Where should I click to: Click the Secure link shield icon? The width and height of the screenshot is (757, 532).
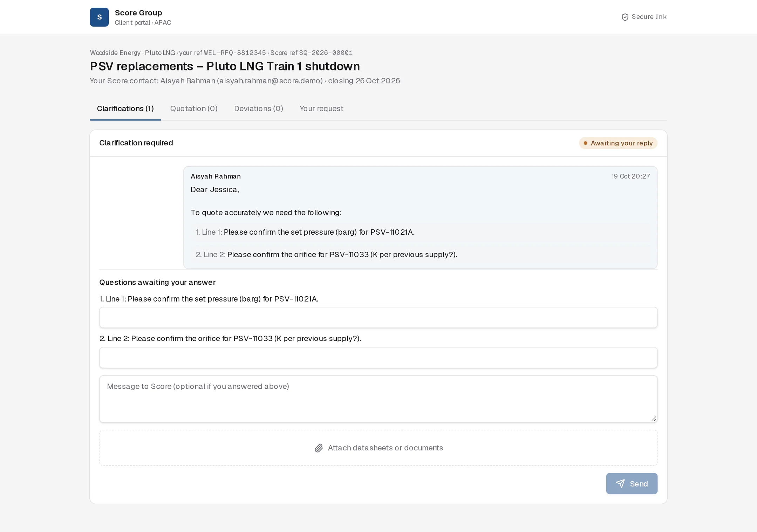coord(625,17)
